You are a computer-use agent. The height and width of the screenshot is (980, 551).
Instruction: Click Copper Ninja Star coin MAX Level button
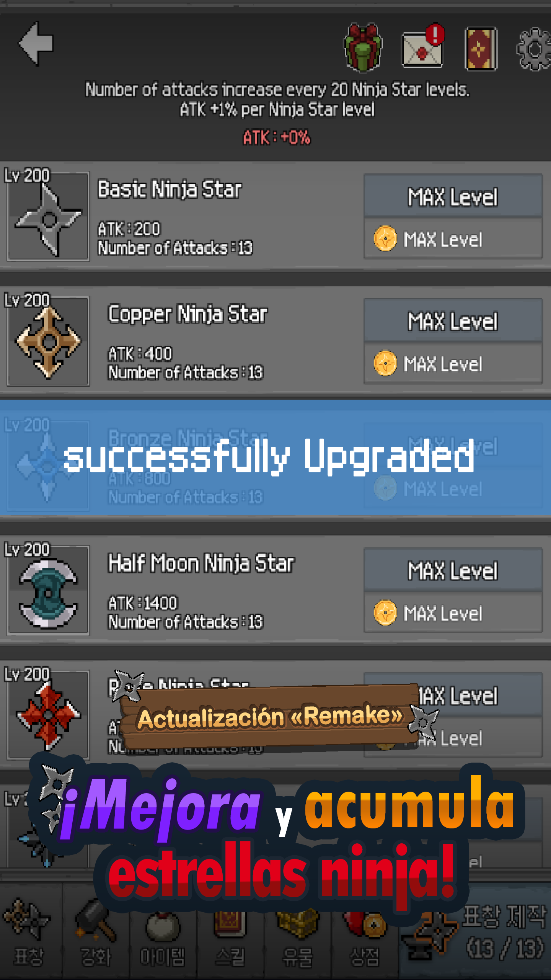[x=453, y=364]
